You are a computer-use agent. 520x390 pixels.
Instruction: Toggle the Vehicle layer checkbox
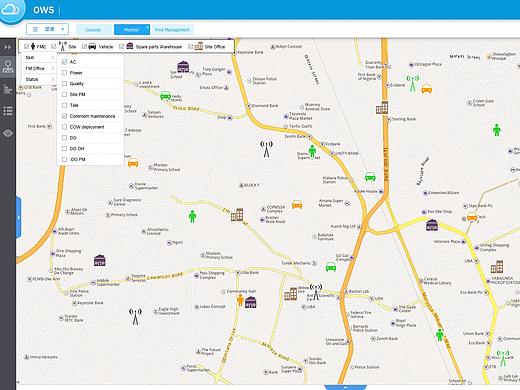[x=84, y=47]
